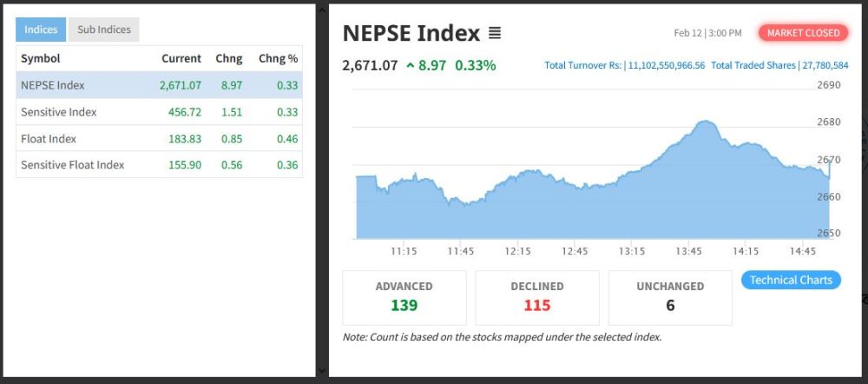Select the Sensitive Index row

[x=159, y=112]
